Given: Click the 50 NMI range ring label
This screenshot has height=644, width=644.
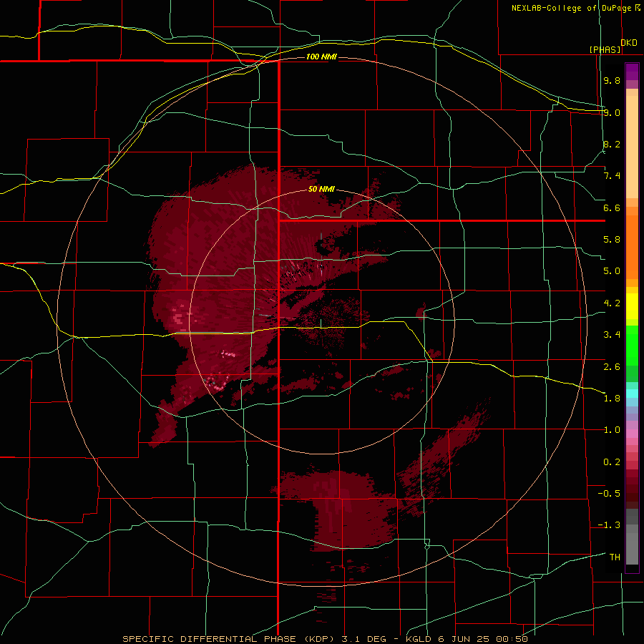Looking at the screenshot, I should click(321, 189).
